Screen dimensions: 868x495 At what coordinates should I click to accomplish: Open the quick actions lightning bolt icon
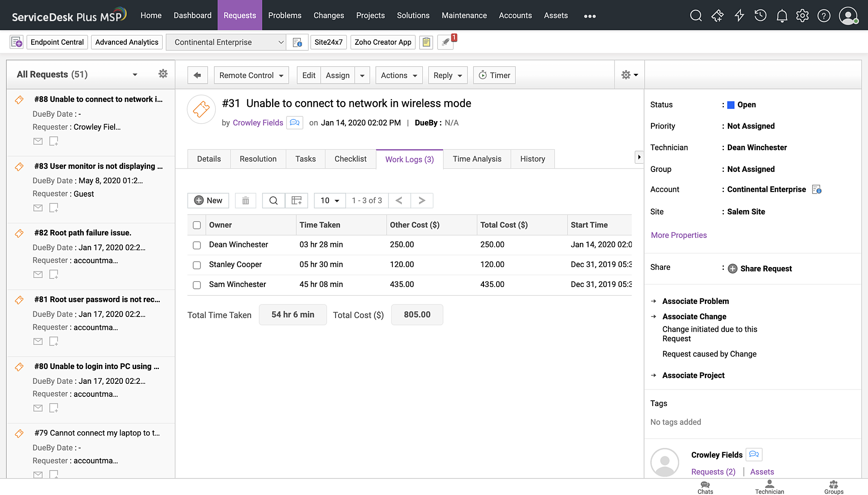tap(739, 15)
